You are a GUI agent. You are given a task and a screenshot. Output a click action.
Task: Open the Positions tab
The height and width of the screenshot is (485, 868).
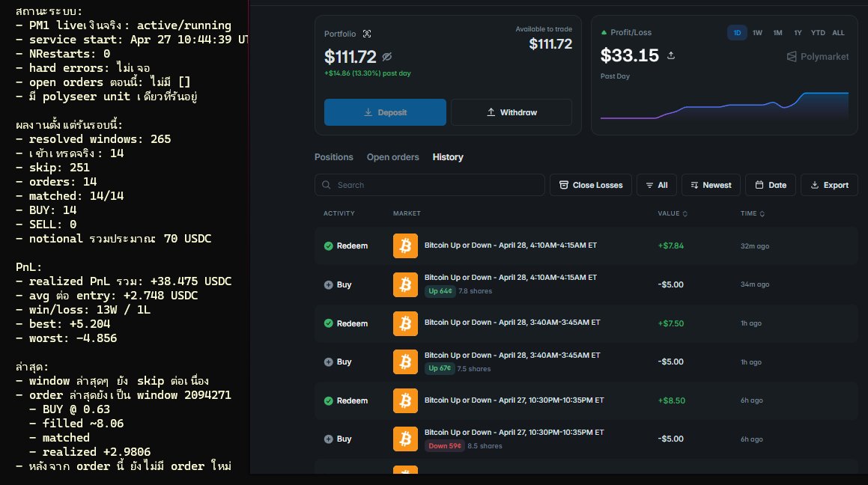coord(334,157)
